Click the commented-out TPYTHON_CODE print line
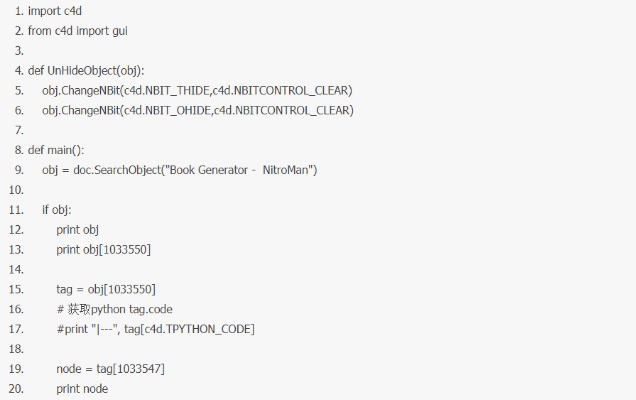This screenshot has width=636, height=400. 155,329
